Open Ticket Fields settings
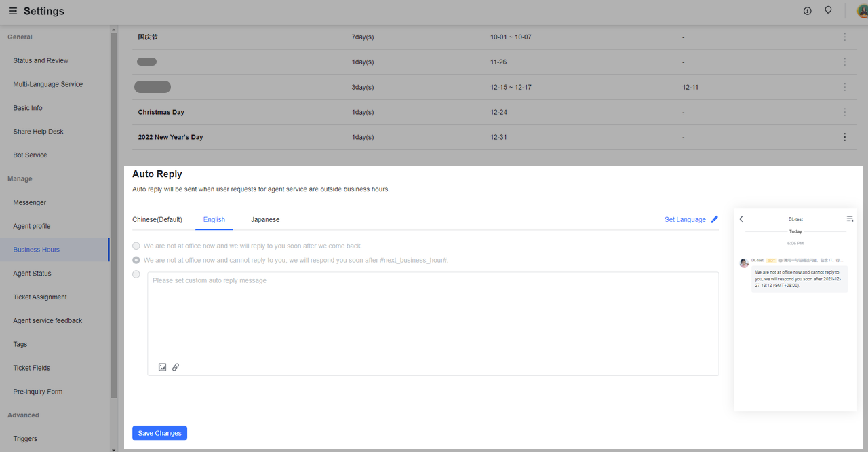 click(32, 368)
